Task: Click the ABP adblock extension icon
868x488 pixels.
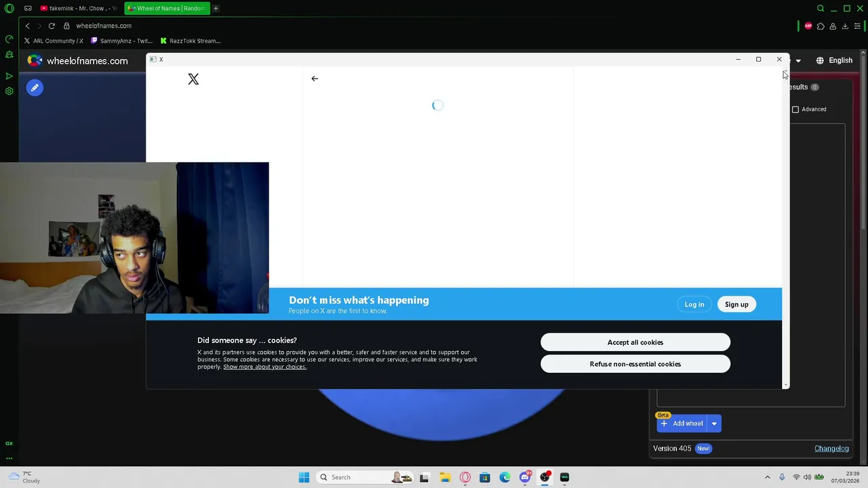Action: 808,26
